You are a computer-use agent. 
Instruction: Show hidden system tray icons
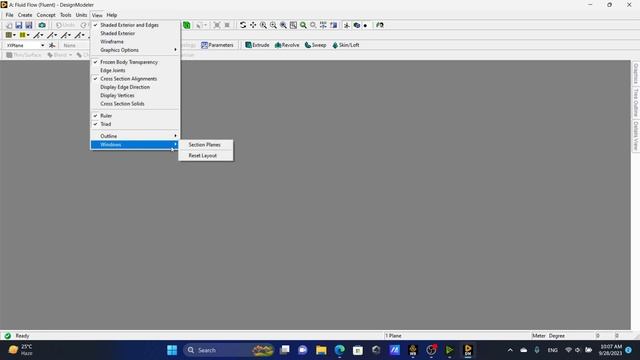[510, 350]
